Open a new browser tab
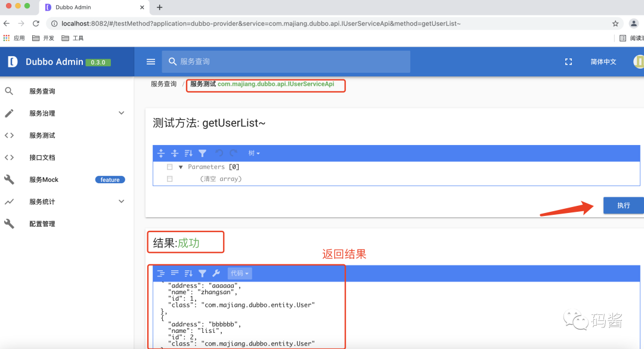Image resolution: width=644 pixels, height=349 pixels. (160, 7)
